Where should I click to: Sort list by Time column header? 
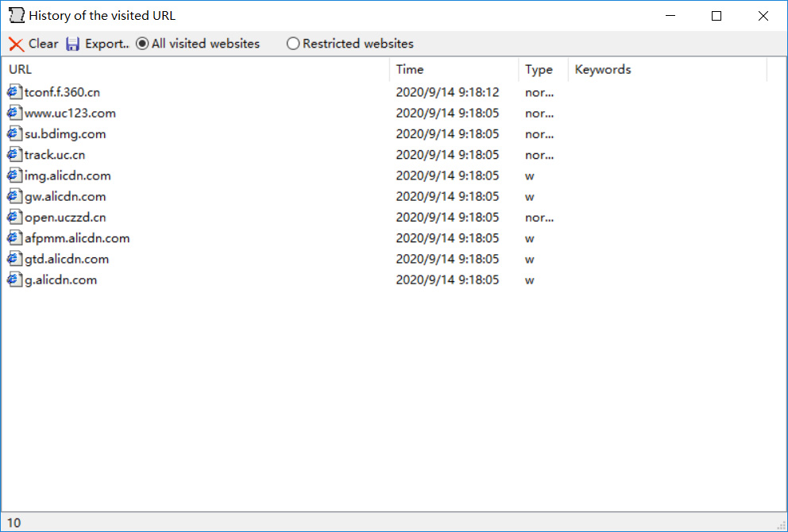(x=454, y=70)
